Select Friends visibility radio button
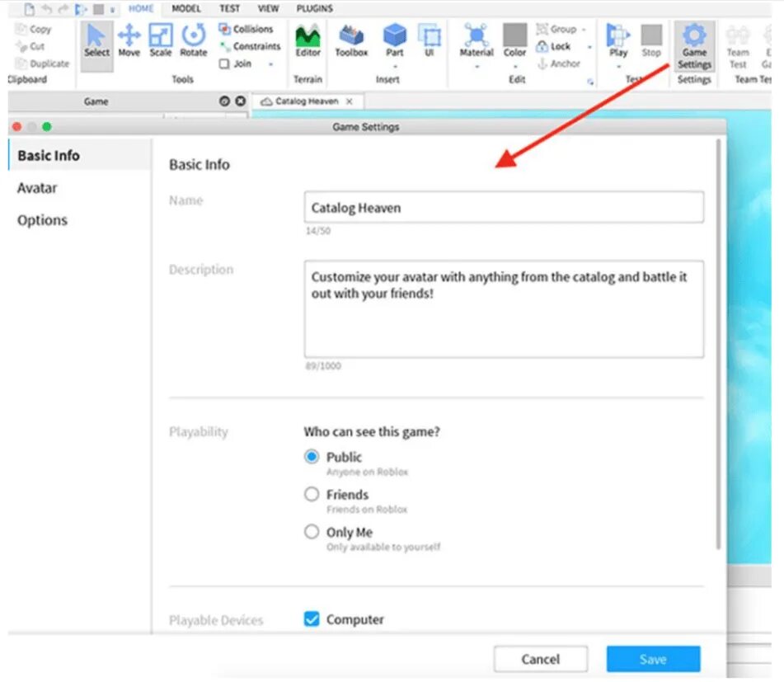784x682 pixels. click(x=312, y=494)
